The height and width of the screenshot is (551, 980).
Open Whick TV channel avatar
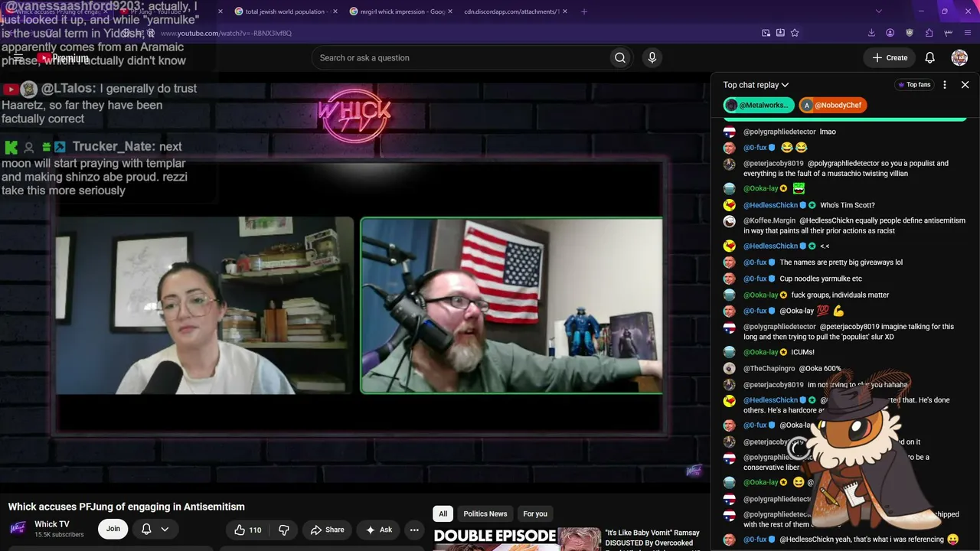pyautogui.click(x=18, y=529)
